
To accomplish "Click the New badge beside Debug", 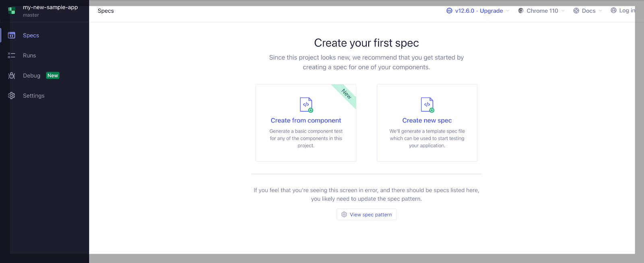I will tap(53, 76).
